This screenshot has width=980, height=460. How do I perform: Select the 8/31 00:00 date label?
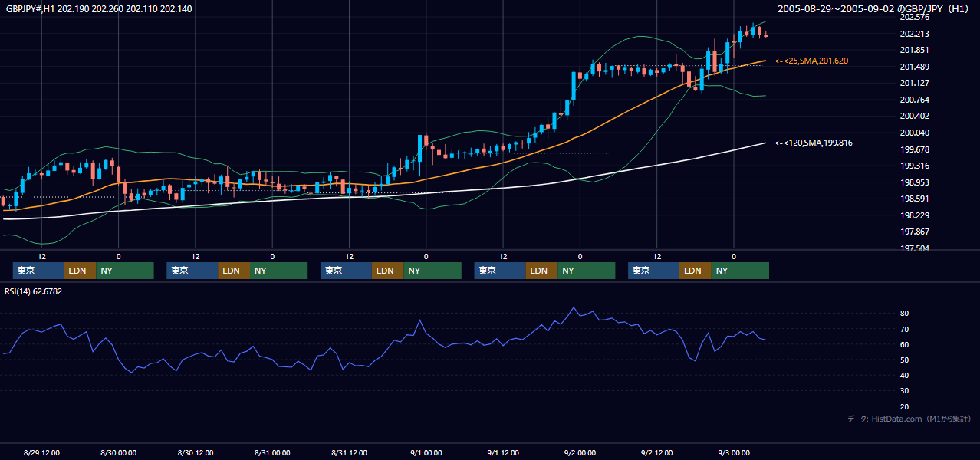pos(272,452)
